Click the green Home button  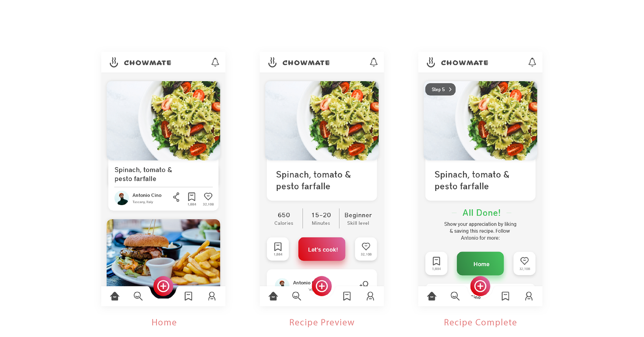(480, 264)
